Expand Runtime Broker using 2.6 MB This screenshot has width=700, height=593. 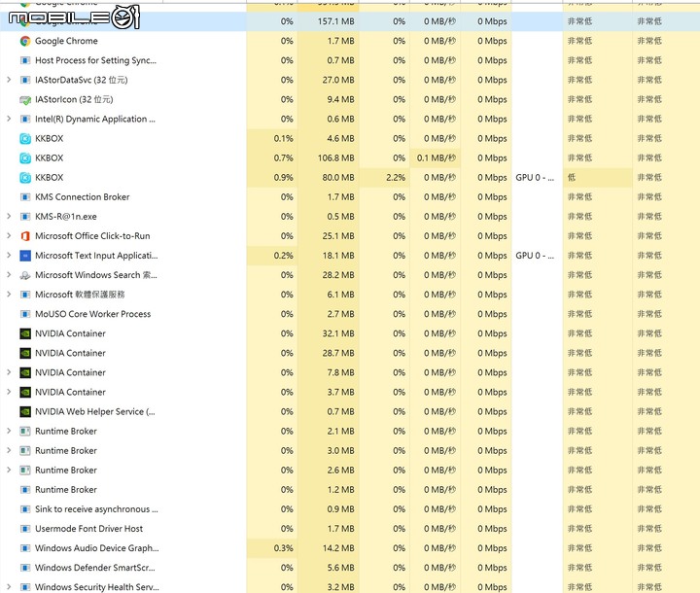point(9,471)
